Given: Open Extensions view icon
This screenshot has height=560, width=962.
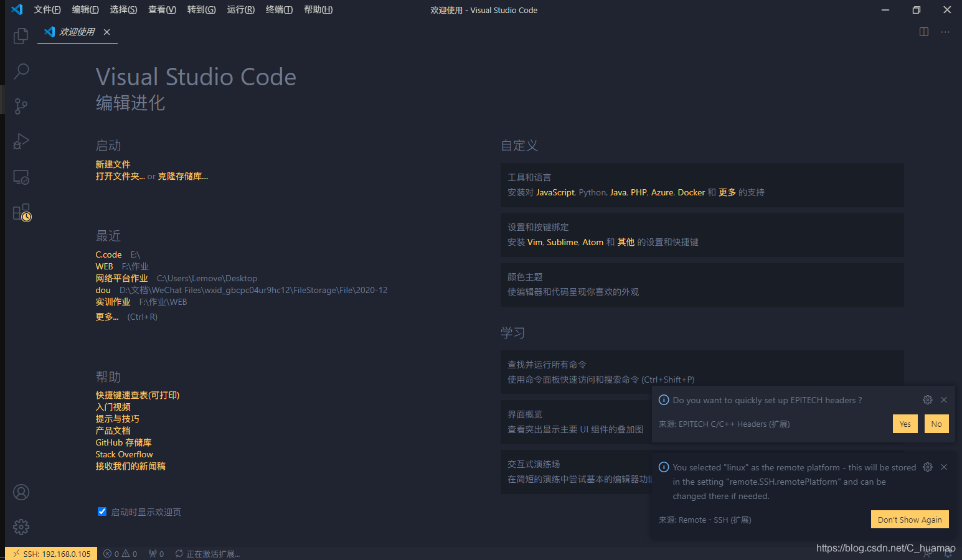Looking at the screenshot, I should point(22,213).
